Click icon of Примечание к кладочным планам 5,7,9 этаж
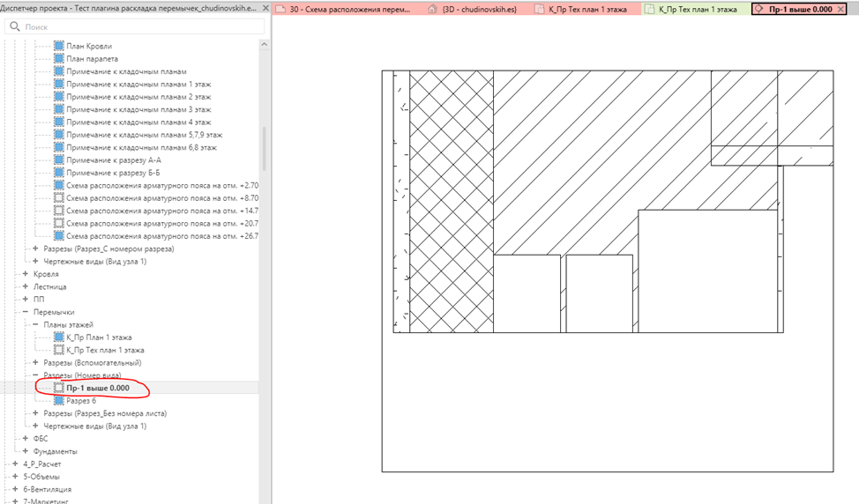 click(x=58, y=134)
